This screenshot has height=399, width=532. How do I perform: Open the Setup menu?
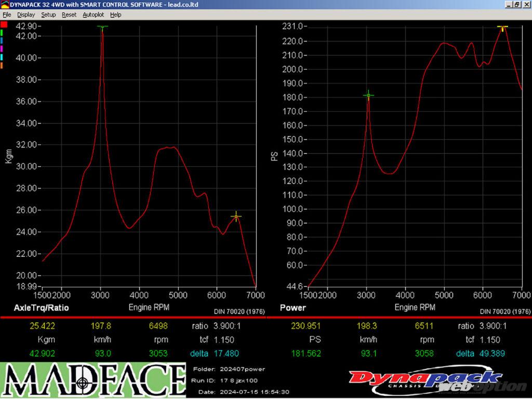click(x=48, y=15)
